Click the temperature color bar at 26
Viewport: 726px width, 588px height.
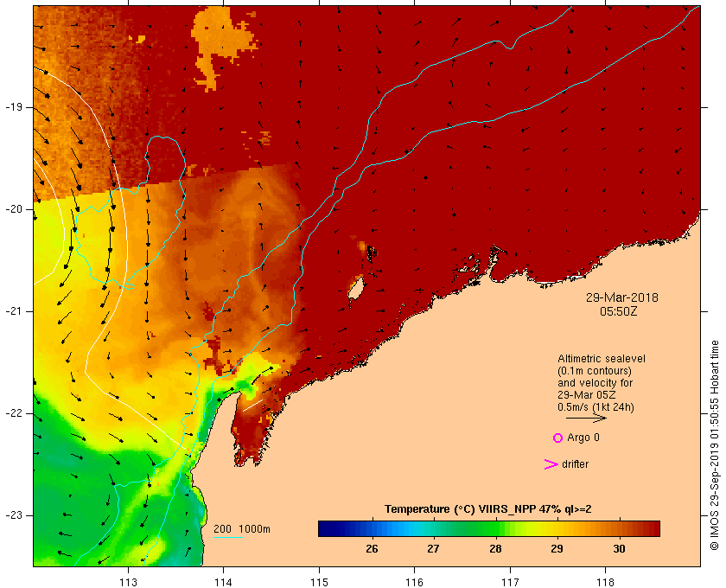click(372, 528)
